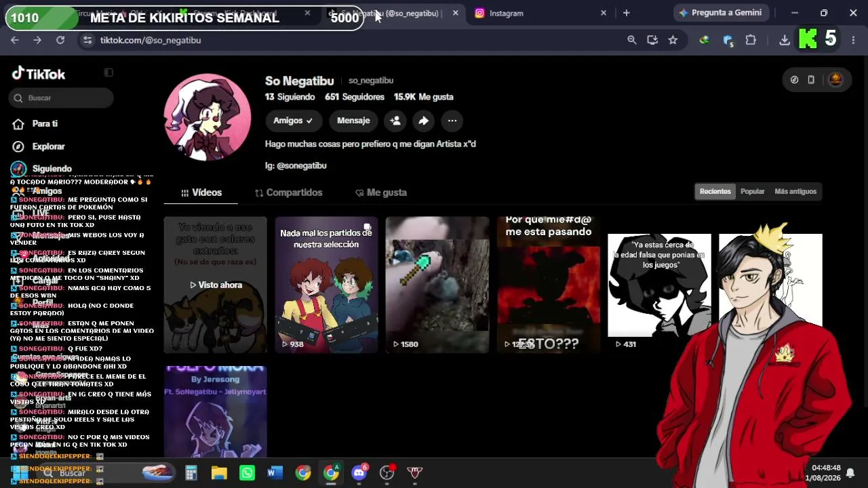
Task: Sort videos by Más antiguos
Action: coord(795,191)
